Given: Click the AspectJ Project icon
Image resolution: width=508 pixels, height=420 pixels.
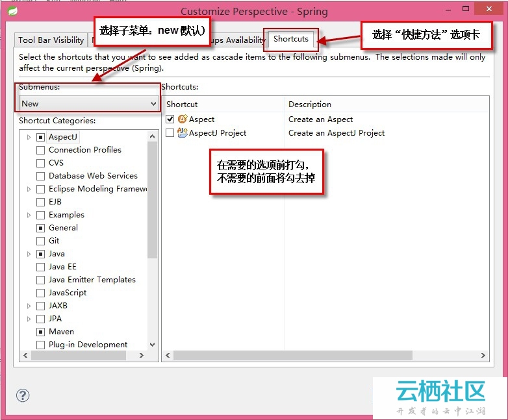Looking at the screenshot, I should pos(183,132).
